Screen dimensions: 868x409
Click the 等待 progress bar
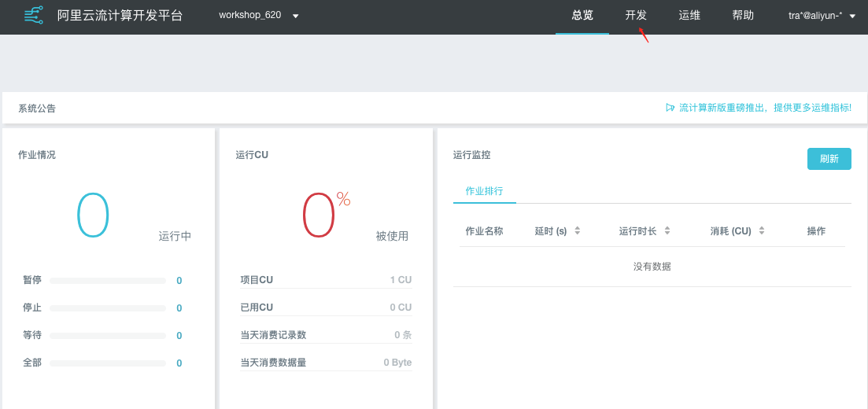click(x=108, y=336)
